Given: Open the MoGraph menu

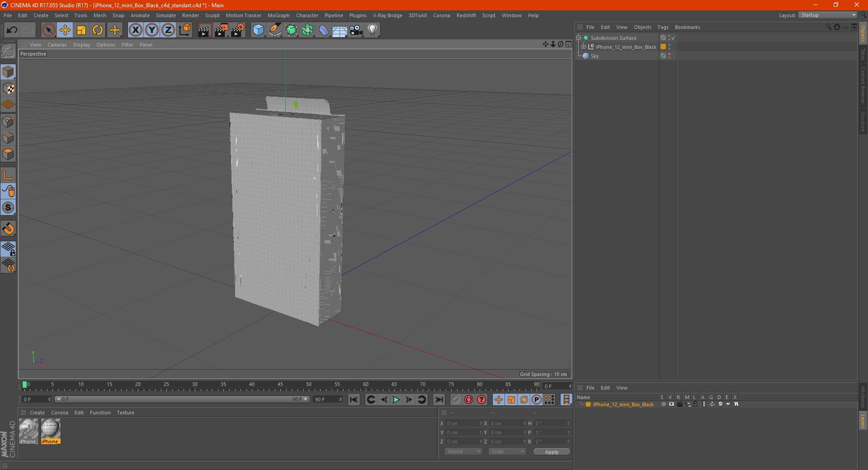Looking at the screenshot, I should (x=278, y=15).
